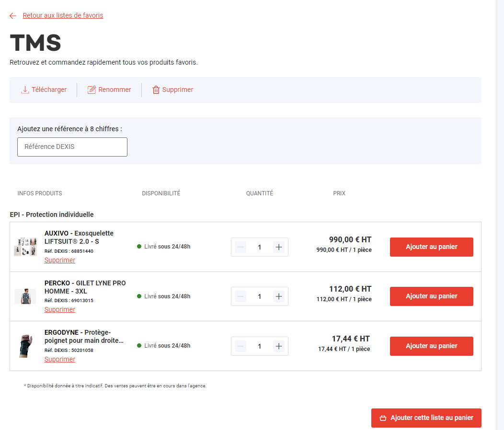Click the DISPONIBILITÉ column header
504x430 pixels.
pyautogui.click(x=161, y=193)
